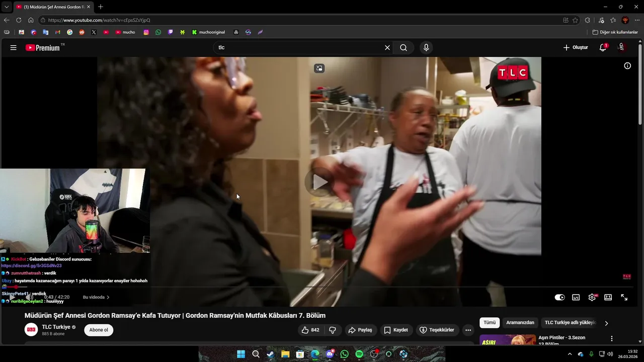644x362 pixels.
Task: Open player settings gear
Action: click(x=592, y=297)
